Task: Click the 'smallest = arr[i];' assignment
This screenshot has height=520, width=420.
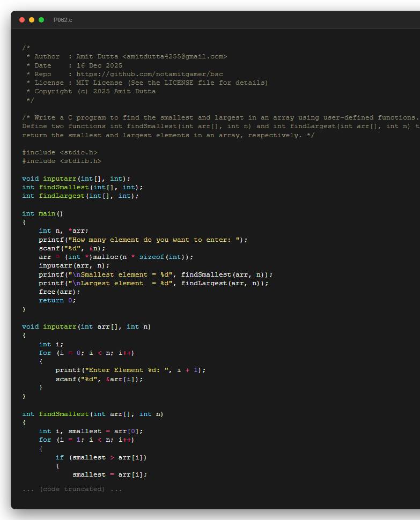Action: point(110,475)
